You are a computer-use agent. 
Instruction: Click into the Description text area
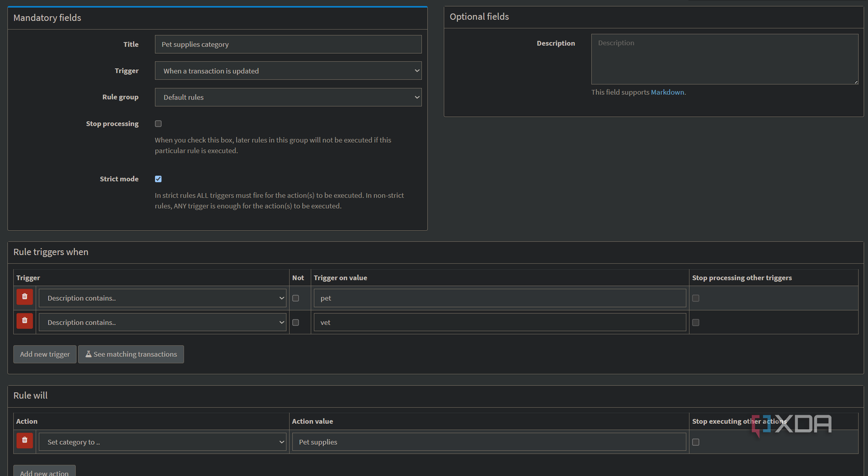point(724,59)
